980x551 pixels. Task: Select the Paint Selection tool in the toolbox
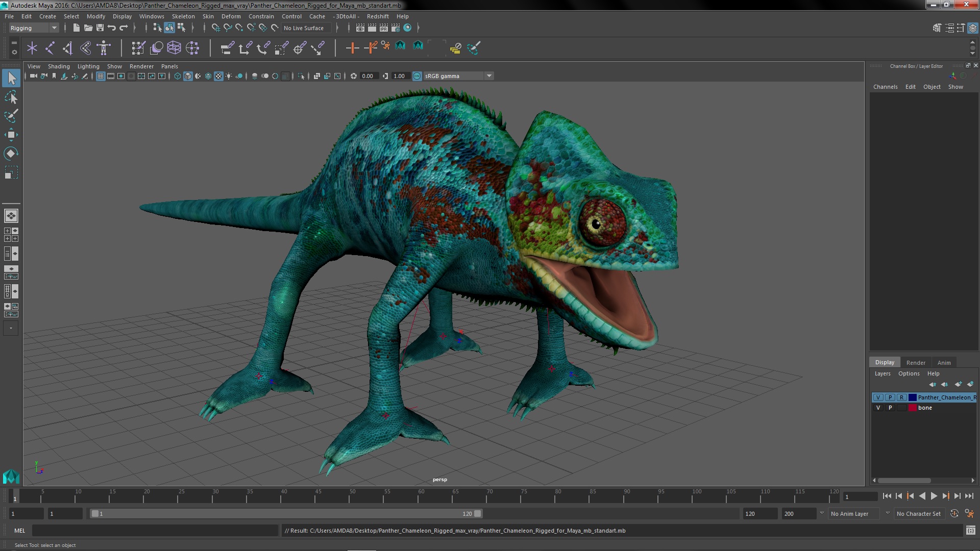[x=11, y=116]
